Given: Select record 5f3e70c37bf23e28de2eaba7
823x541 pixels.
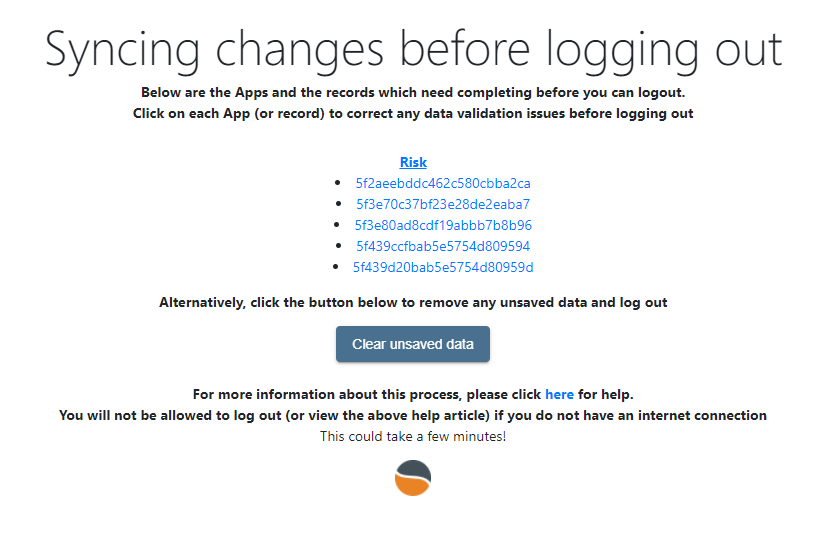Looking at the screenshot, I should [443, 204].
